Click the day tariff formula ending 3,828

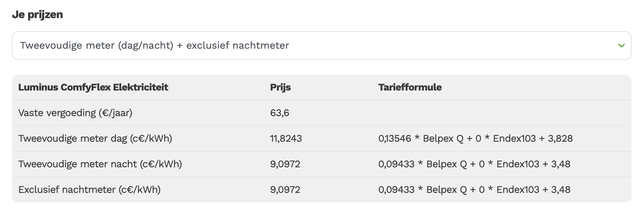point(475,139)
